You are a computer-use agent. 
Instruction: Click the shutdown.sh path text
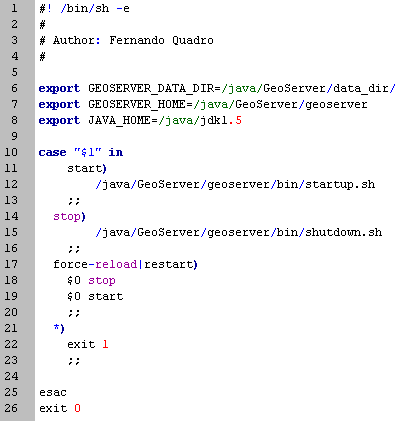point(239,232)
